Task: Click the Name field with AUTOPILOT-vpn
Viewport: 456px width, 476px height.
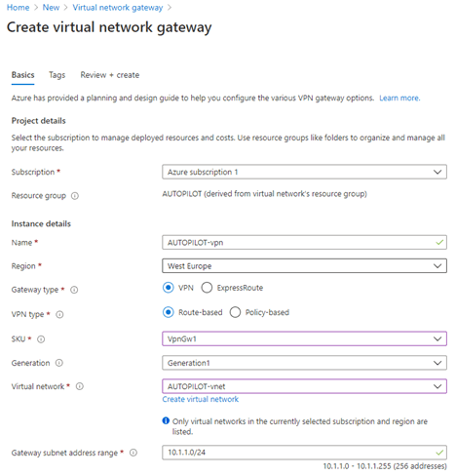Action: point(304,243)
